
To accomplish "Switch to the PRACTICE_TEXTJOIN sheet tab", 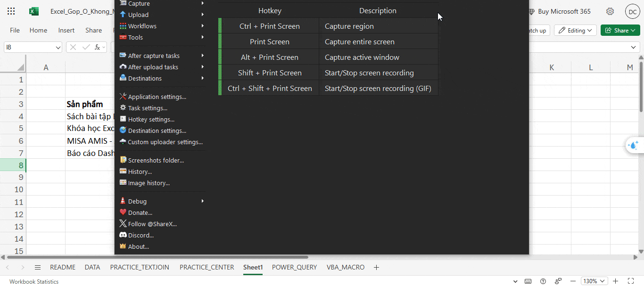I will tap(140, 267).
